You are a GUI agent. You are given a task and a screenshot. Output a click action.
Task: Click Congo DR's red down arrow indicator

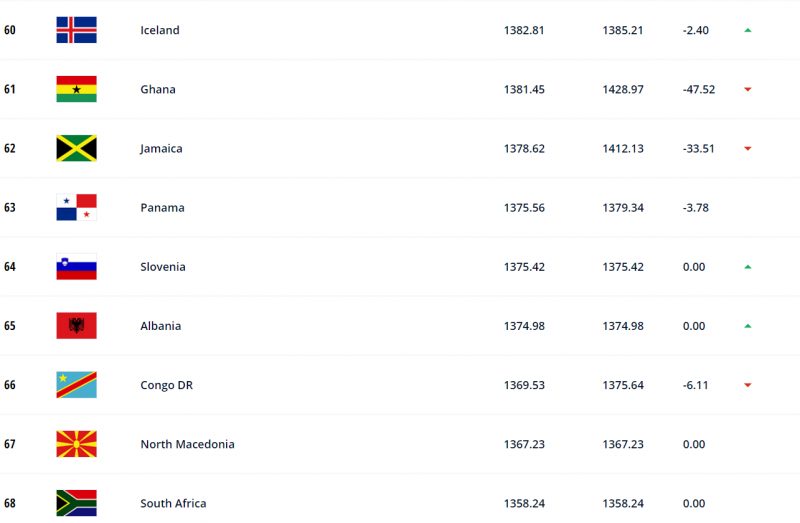pyautogui.click(x=747, y=385)
